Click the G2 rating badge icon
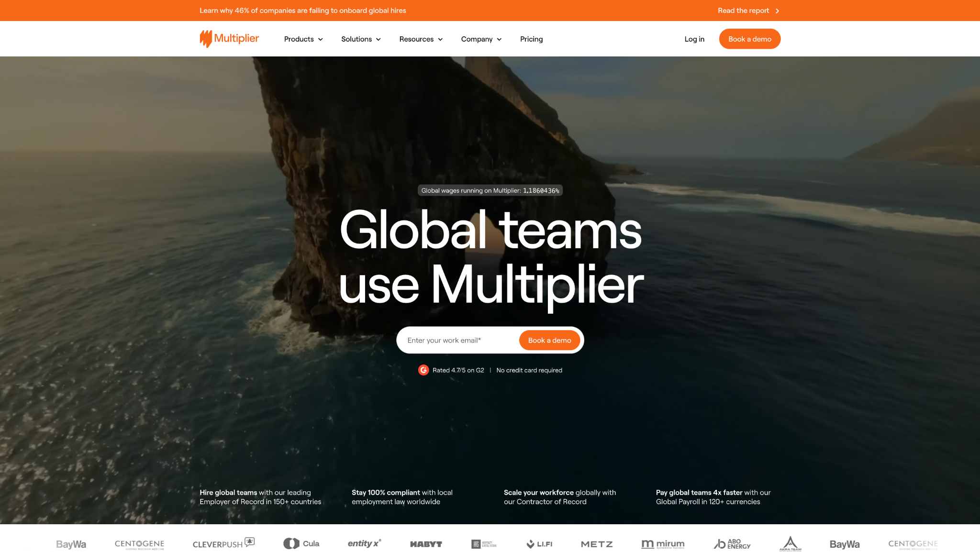The image size is (980, 552). [x=423, y=370]
